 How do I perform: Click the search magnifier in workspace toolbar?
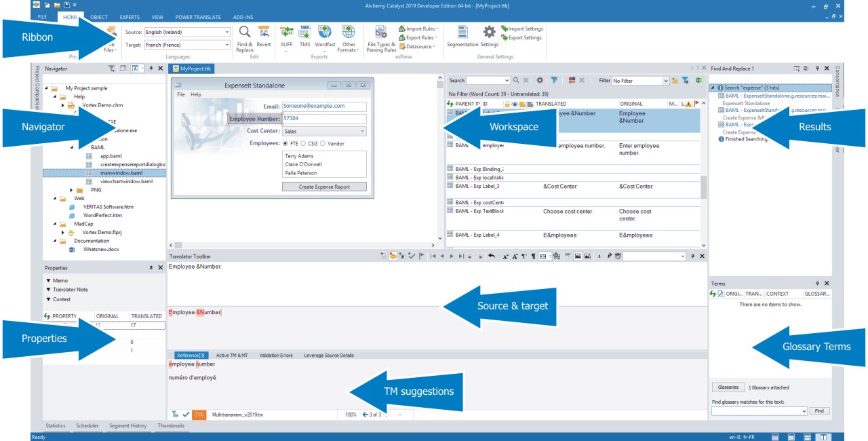pos(516,81)
